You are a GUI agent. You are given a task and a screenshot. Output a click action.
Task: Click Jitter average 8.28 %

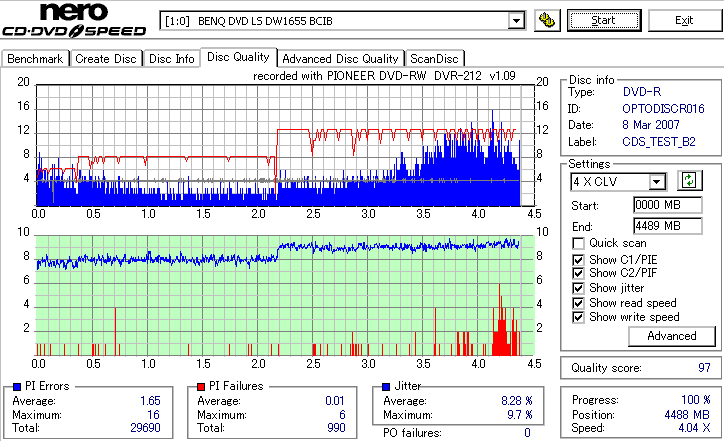tap(517, 401)
